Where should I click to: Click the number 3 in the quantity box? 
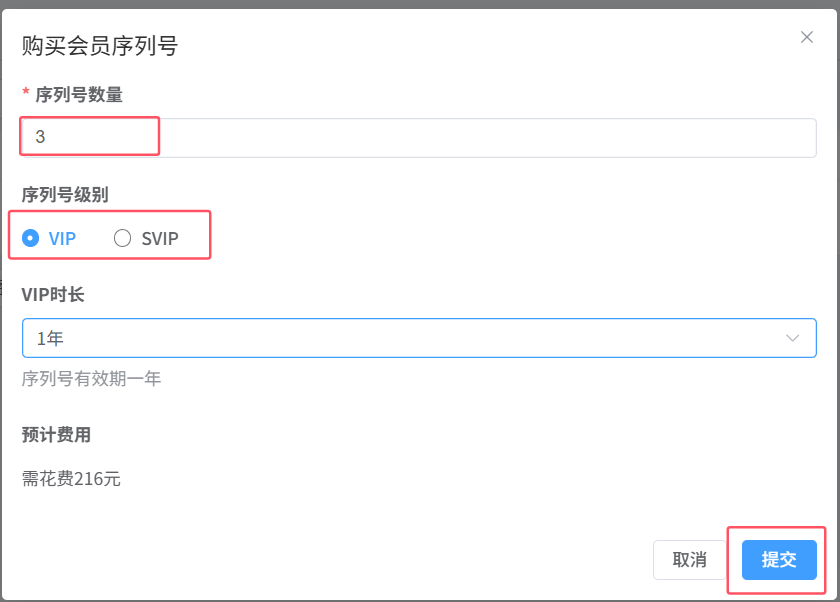click(x=40, y=138)
